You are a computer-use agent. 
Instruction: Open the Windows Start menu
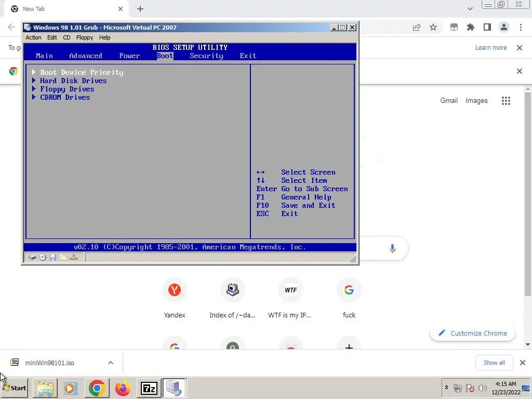point(14,388)
